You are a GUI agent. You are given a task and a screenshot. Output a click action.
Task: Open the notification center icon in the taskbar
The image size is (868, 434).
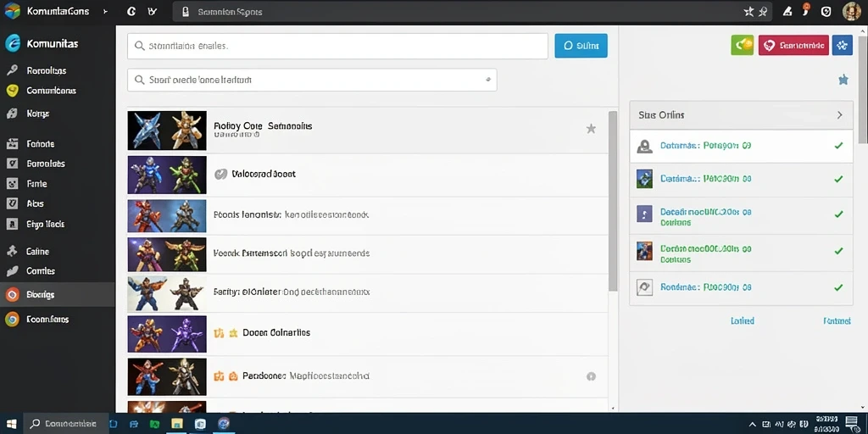point(851,424)
